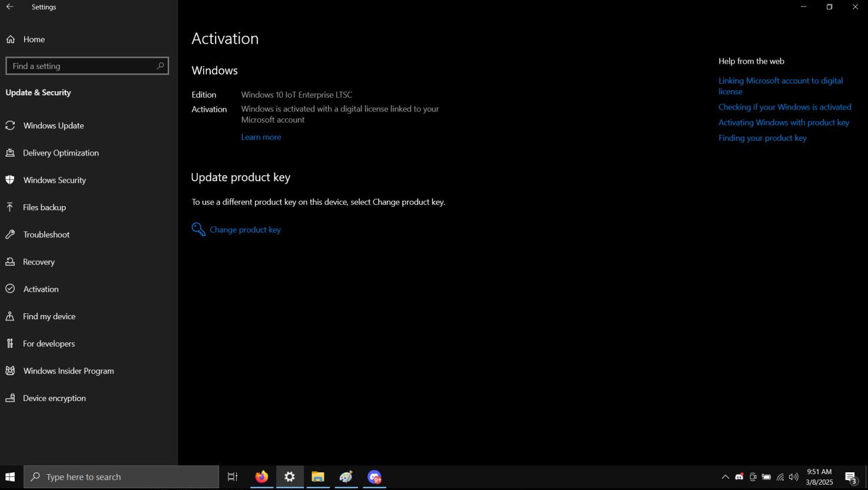Open Checking if your Windows is activated link

pos(784,107)
